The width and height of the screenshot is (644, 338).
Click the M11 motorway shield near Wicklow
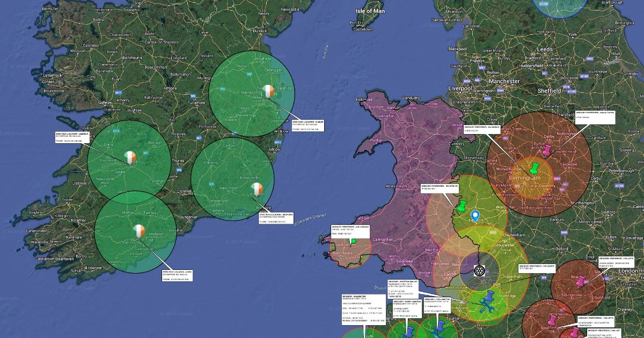278,142
